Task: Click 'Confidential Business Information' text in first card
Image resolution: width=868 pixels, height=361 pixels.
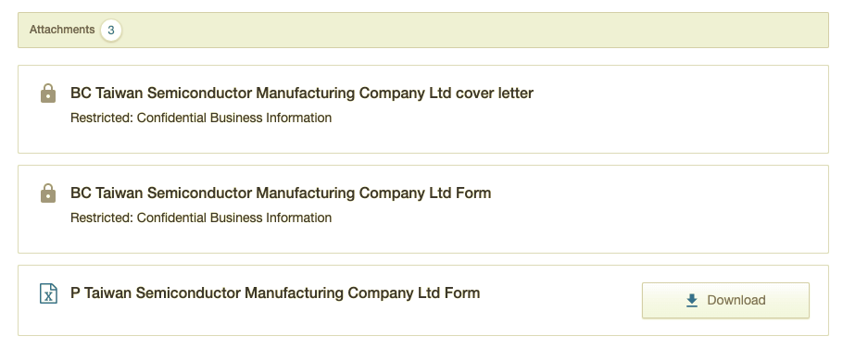Action: (x=234, y=118)
